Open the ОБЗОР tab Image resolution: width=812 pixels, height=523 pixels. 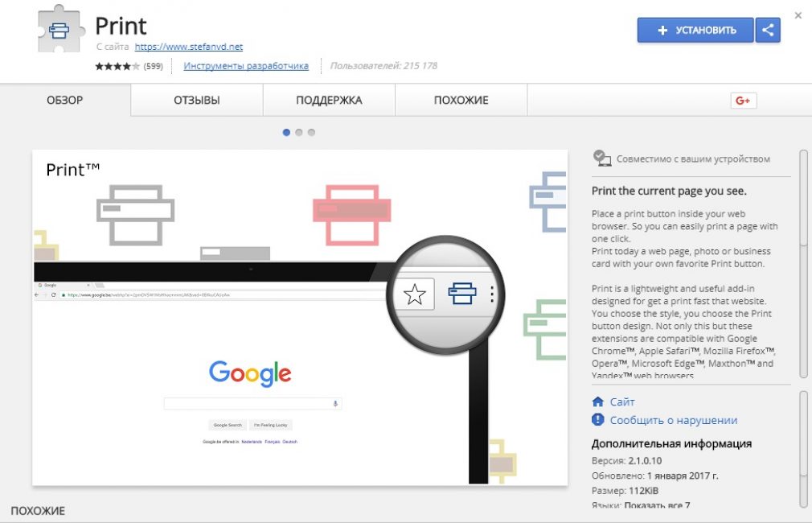point(65,100)
